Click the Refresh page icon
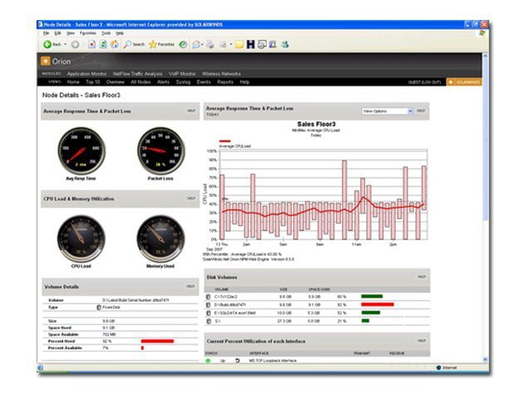The image size is (532, 399). (102, 44)
